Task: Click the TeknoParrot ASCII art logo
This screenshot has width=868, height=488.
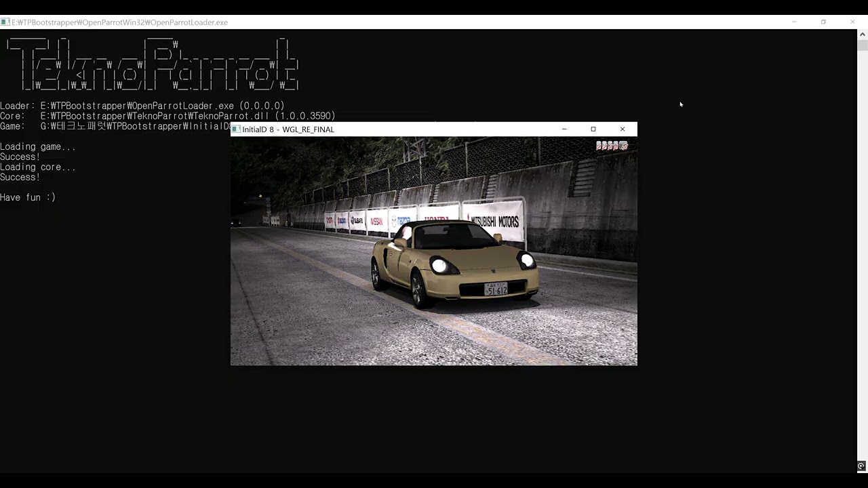Action: (153, 64)
